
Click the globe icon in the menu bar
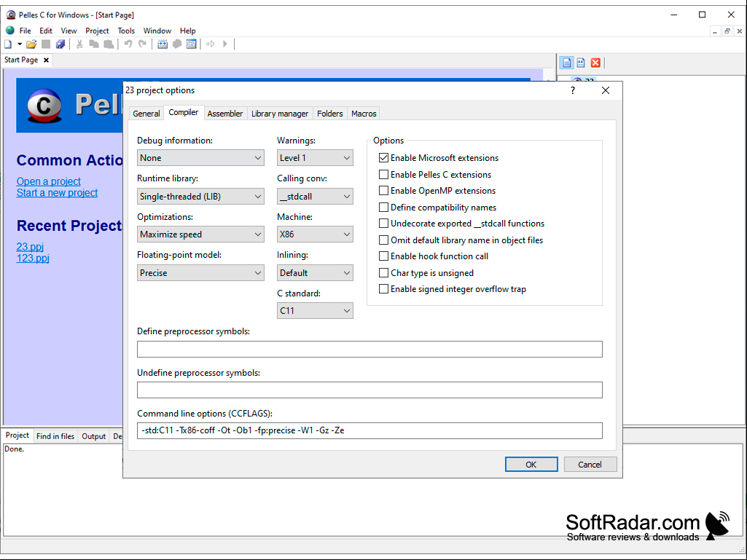pos(10,31)
